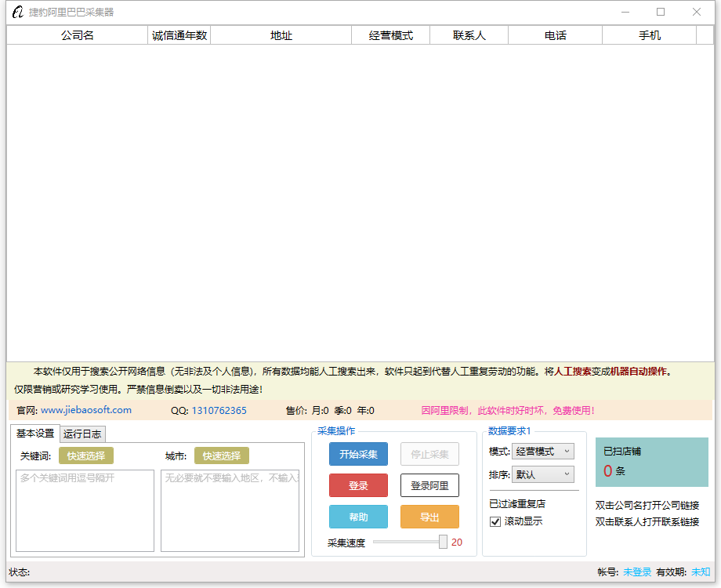
Task: Open the 模式 dropdown showing 经营模式
Action: coord(543,452)
